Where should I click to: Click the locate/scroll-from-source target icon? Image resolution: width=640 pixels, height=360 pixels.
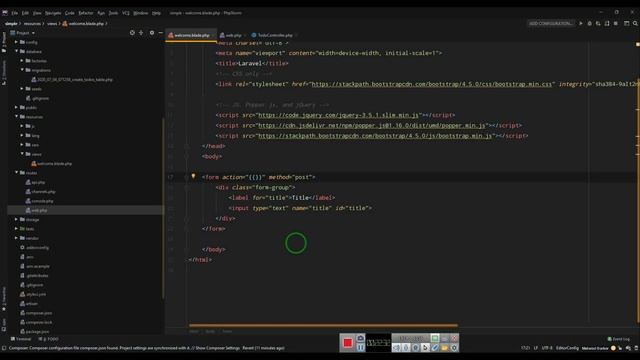132,33
